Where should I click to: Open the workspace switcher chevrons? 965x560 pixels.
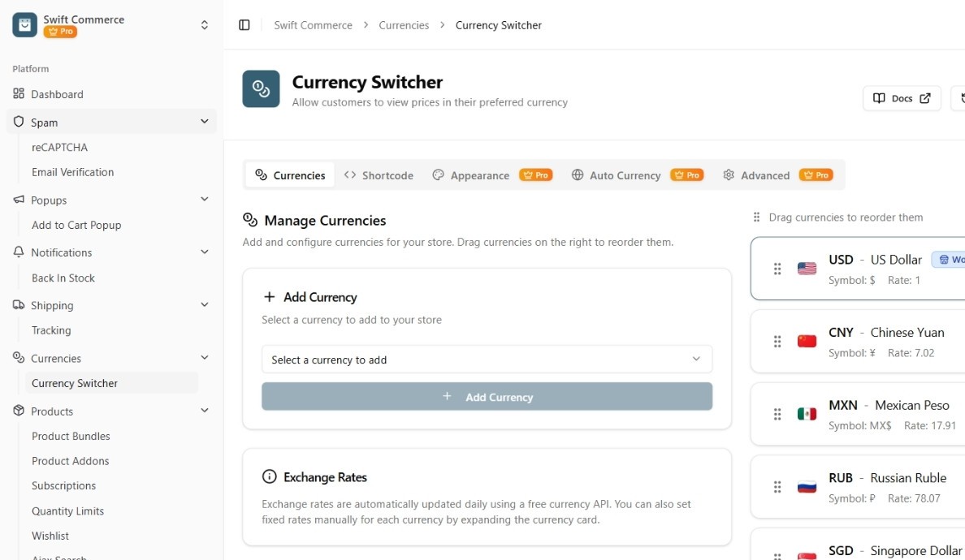click(205, 25)
